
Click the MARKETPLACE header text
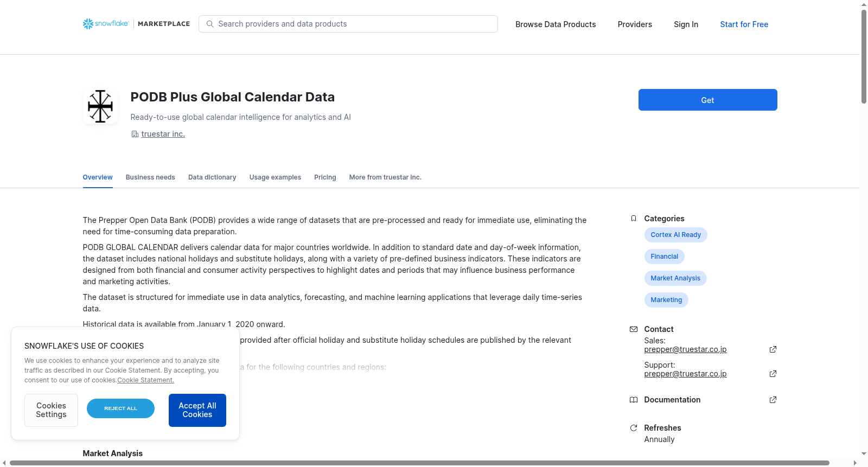164,24
